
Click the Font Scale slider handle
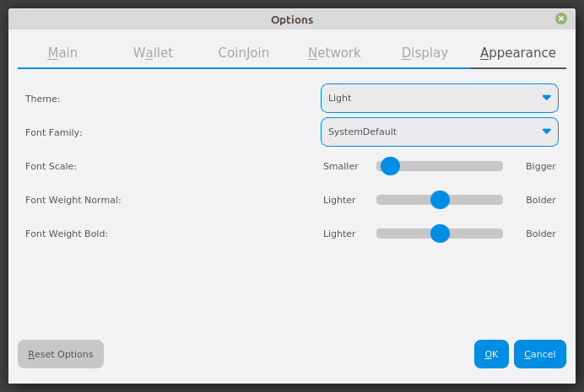(390, 166)
